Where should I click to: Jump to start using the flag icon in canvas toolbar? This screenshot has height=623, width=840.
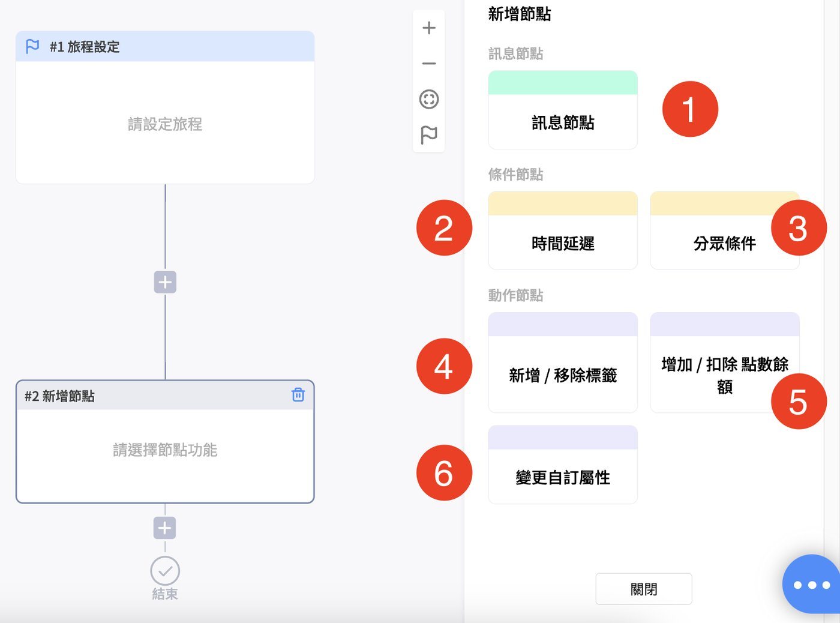coord(429,135)
